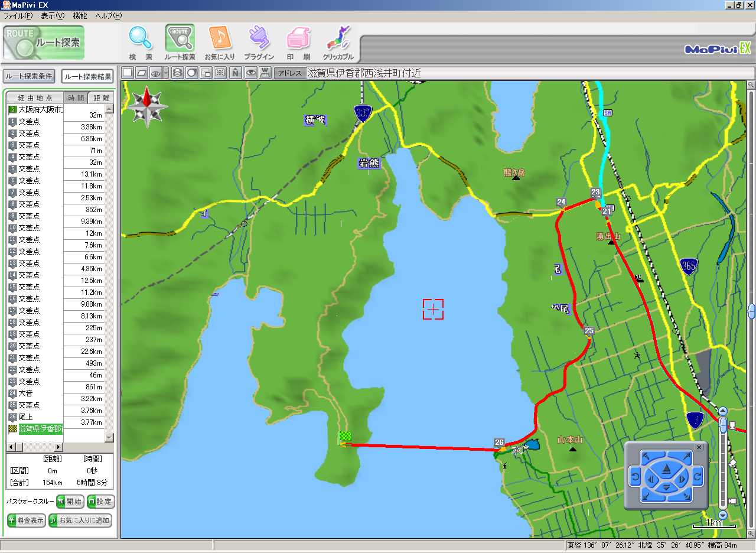Click the 時間 column header

pos(75,97)
